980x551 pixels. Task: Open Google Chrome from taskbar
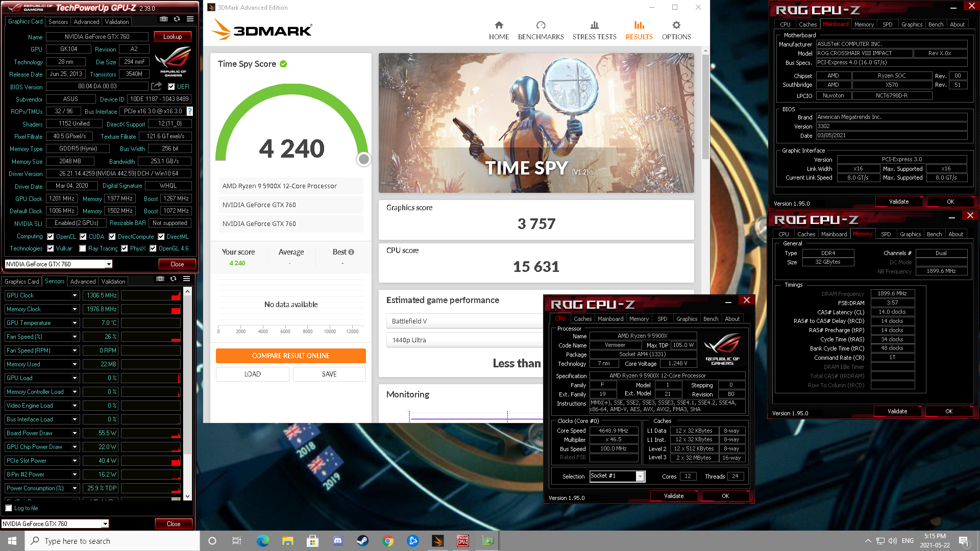click(x=388, y=541)
